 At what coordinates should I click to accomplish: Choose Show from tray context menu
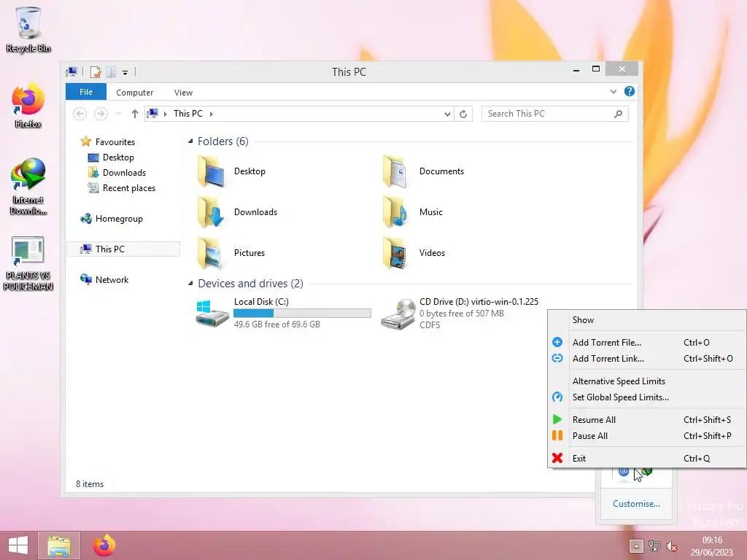[647, 320]
